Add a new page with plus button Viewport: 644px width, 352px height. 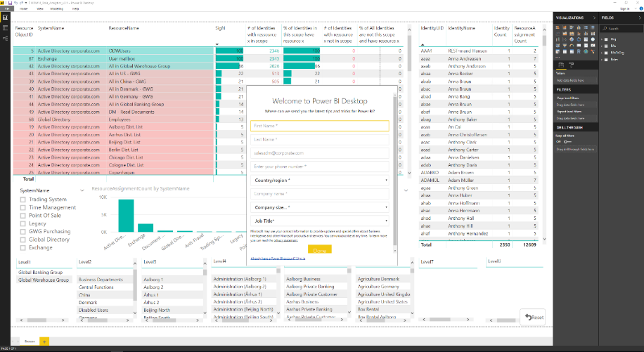[44, 341]
